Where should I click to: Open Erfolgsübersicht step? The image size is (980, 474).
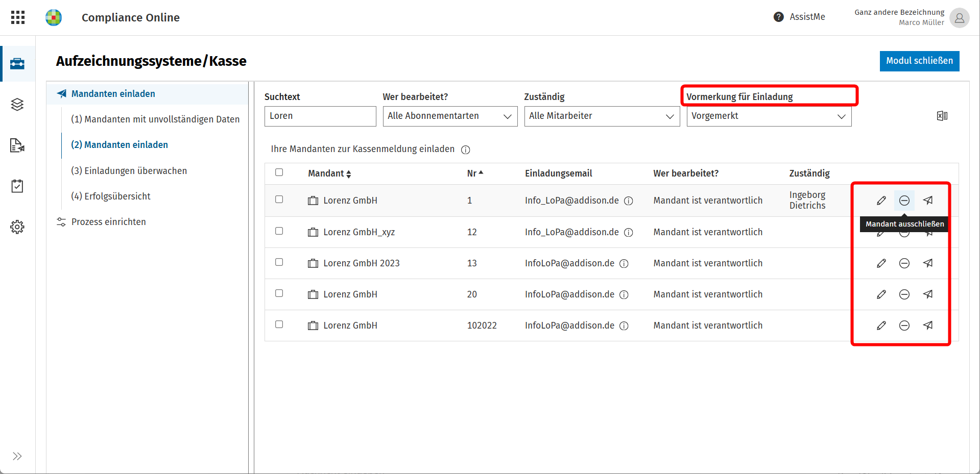[110, 196]
